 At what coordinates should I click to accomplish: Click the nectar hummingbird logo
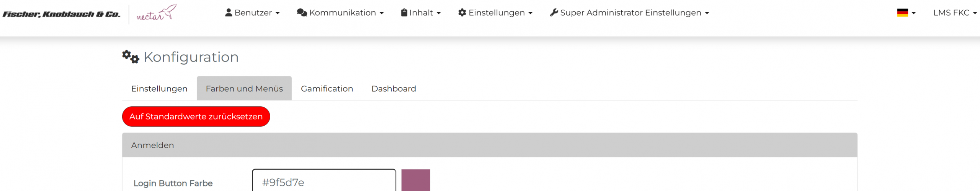(157, 13)
